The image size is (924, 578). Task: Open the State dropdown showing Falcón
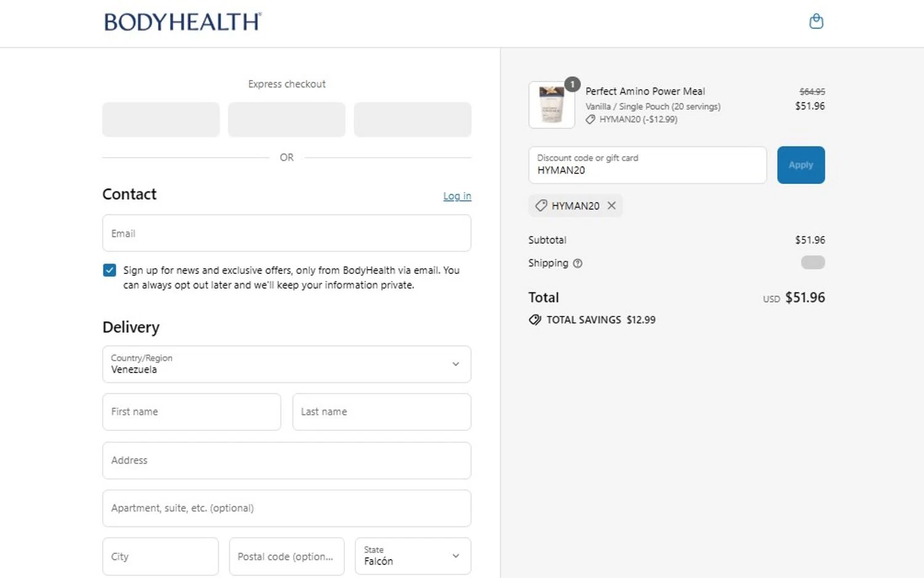(x=413, y=556)
